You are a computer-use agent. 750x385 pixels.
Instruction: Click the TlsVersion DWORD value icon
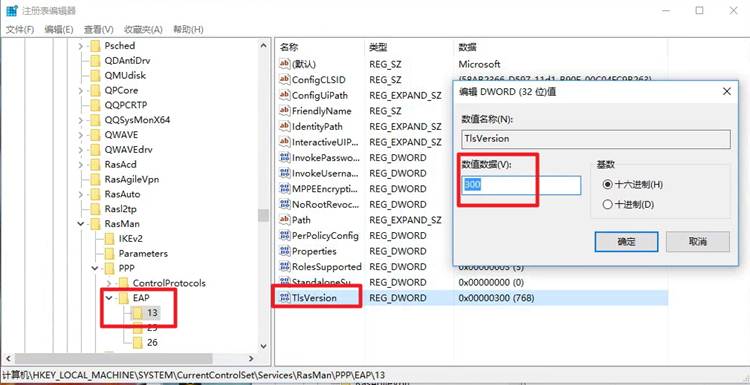(285, 297)
